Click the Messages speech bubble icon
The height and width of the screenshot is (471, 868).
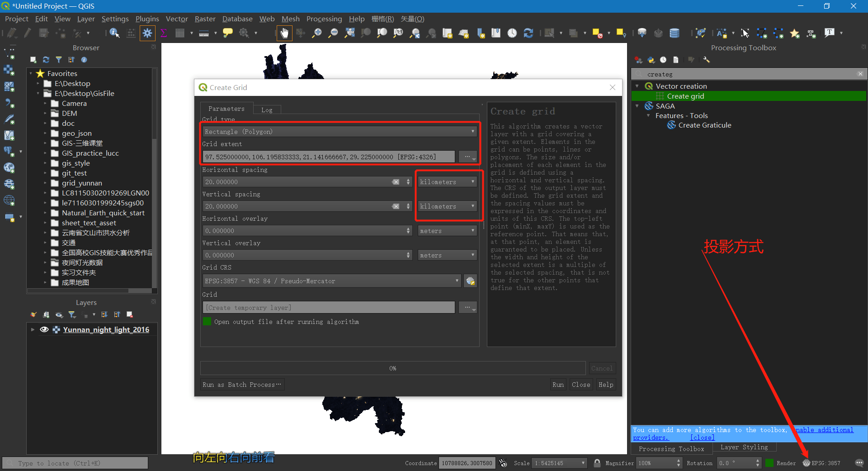[859, 463]
